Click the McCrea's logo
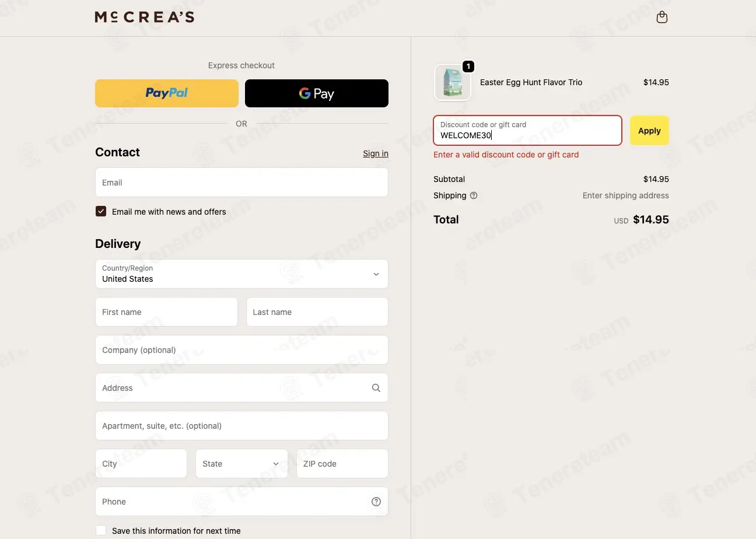 click(x=145, y=17)
